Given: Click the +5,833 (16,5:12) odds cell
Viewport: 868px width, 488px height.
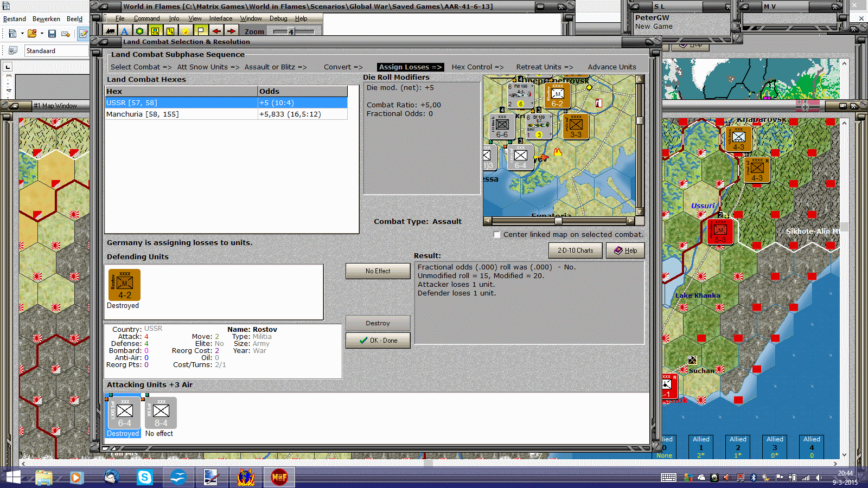Looking at the screenshot, I should pos(303,114).
